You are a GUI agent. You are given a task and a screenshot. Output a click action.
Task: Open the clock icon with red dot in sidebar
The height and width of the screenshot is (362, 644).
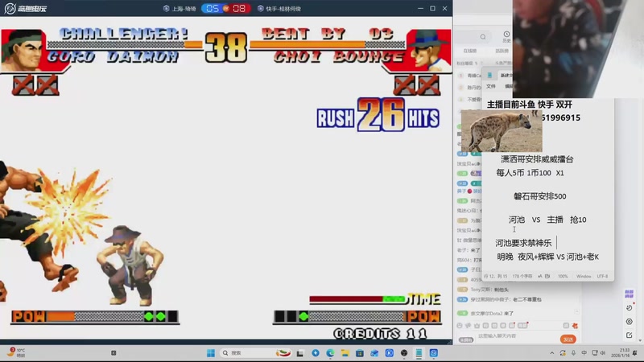(x=630, y=307)
